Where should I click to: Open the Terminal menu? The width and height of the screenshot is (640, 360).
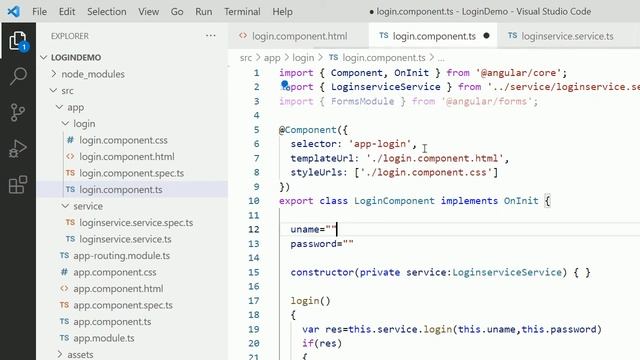point(242,11)
